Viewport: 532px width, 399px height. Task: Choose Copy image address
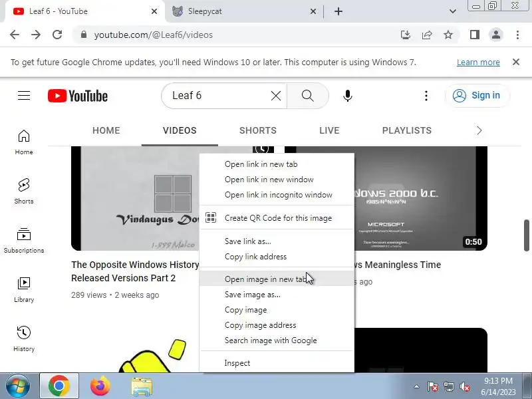277,325
